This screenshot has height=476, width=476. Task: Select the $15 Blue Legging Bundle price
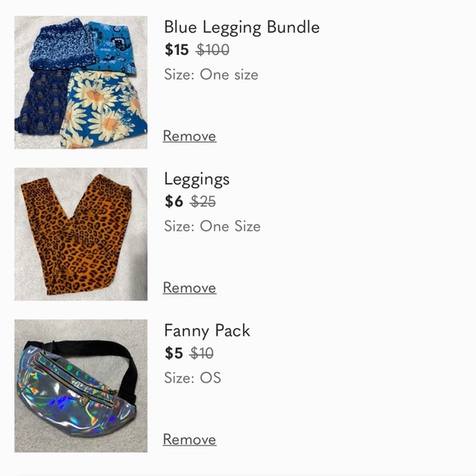pyautogui.click(x=176, y=50)
